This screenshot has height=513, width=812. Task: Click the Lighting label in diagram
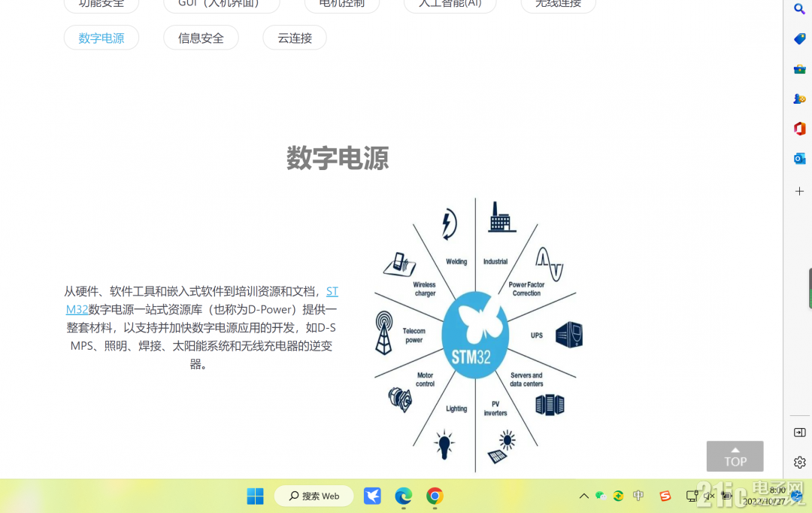pos(456,409)
